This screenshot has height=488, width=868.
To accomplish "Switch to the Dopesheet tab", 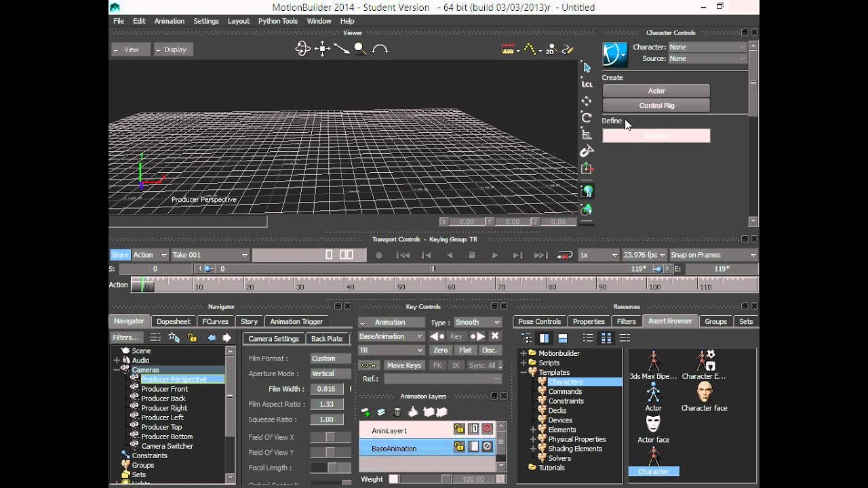I will tap(174, 321).
